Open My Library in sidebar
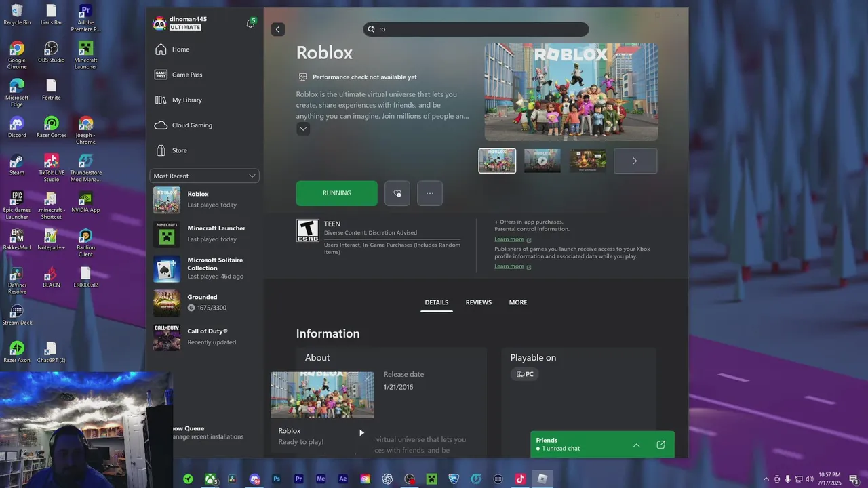The image size is (868, 488). [204, 100]
